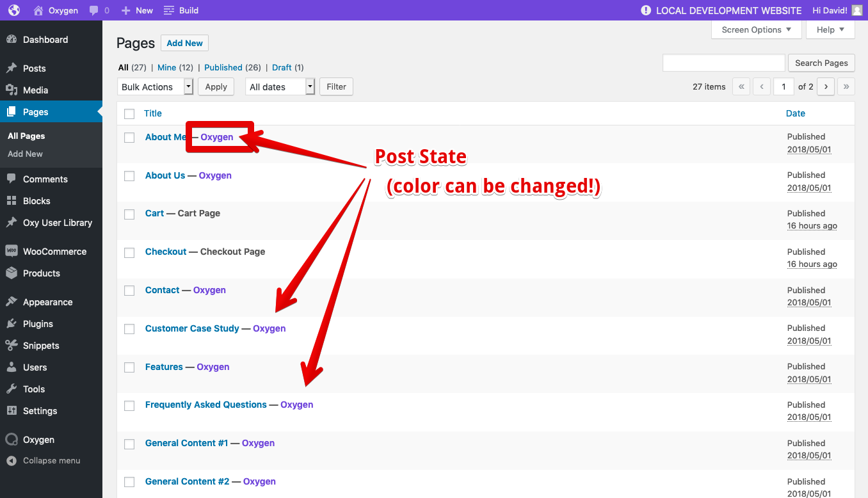
Task: Expand the Help panel
Action: point(830,29)
